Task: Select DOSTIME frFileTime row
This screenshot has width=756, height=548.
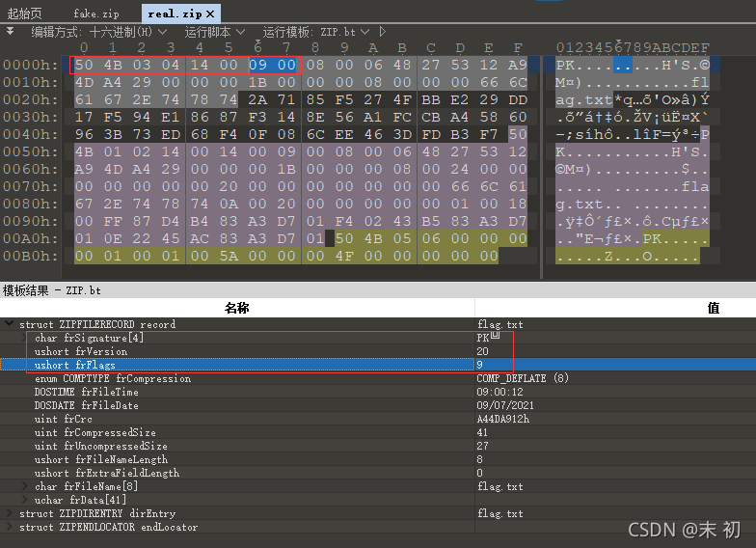Action: pos(378,392)
